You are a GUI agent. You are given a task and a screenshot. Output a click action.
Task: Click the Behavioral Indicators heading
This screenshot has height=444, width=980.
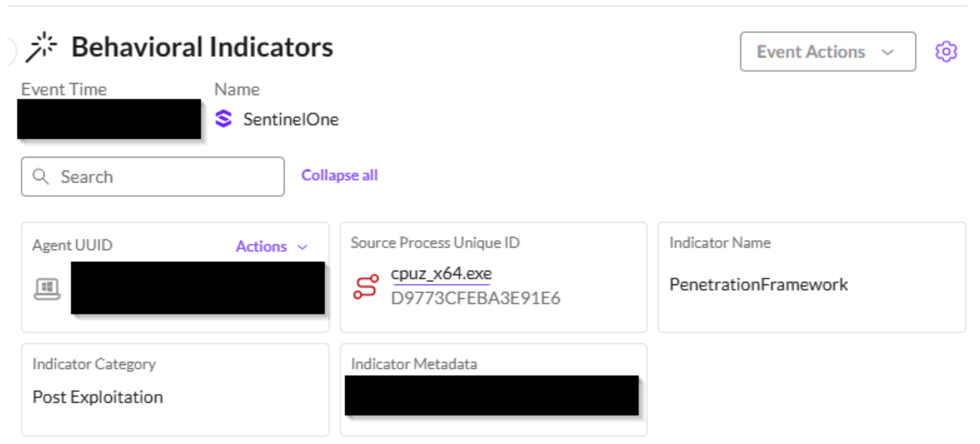coord(202,47)
